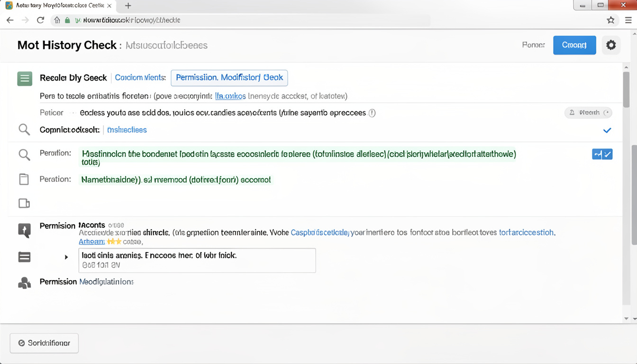Click the pin icon beside Permision Iaconts

[x=24, y=230]
